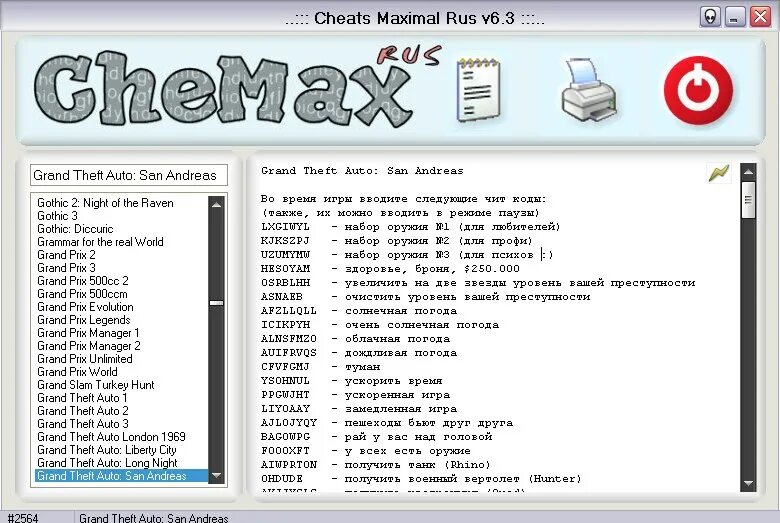Click the status bar game title text

click(153, 518)
